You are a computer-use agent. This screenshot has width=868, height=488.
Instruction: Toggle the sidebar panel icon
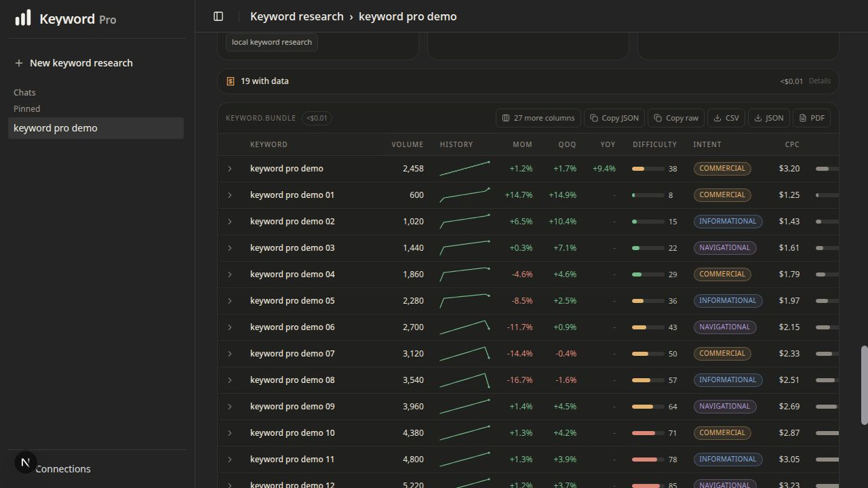pos(218,16)
